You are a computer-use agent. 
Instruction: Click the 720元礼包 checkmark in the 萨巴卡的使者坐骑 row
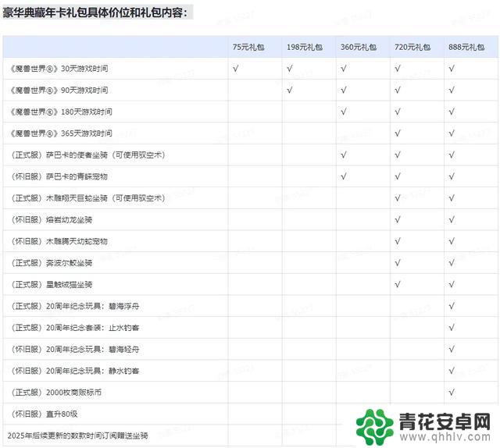click(398, 155)
